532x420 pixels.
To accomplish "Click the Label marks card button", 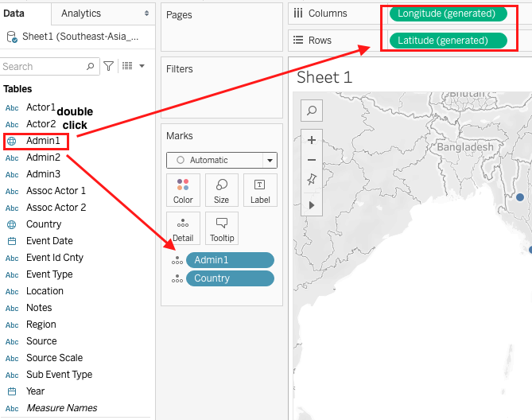I will [260, 190].
